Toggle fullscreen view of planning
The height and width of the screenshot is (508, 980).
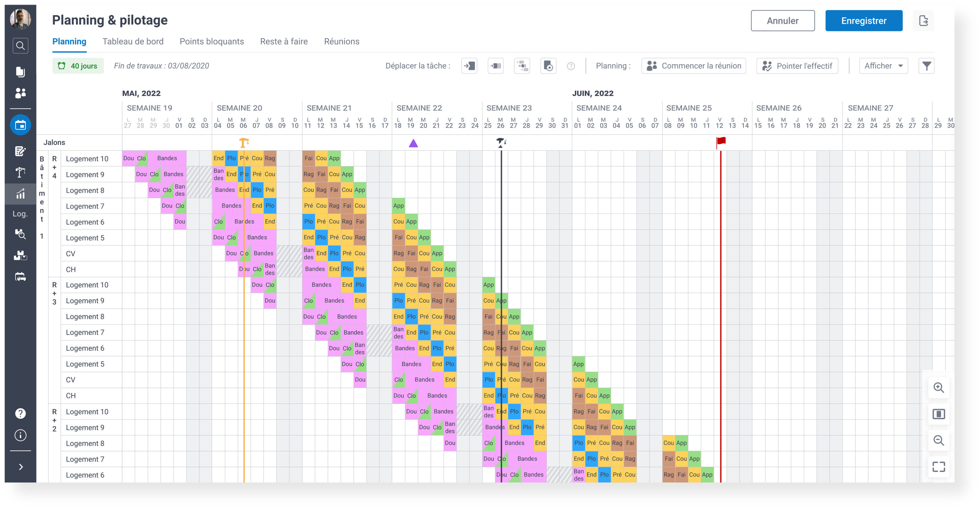coord(939,467)
